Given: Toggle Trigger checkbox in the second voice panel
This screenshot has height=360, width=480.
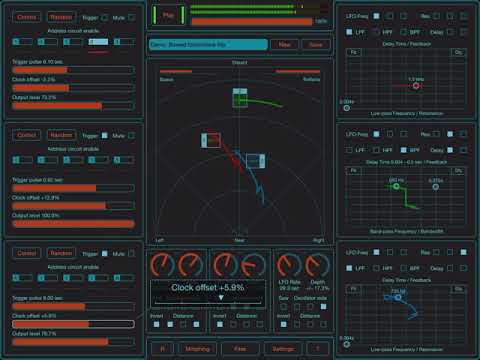Looking at the screenshot, I should tap(105, 135).
